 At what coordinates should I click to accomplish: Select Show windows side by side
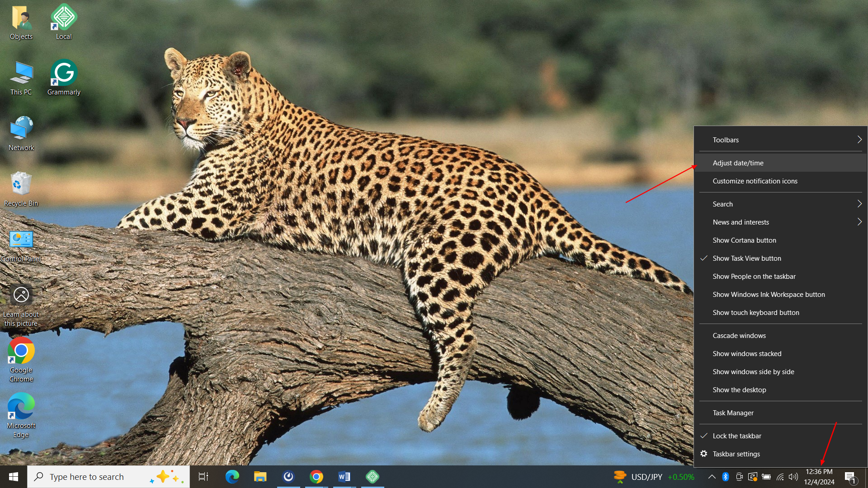(781, 371)
